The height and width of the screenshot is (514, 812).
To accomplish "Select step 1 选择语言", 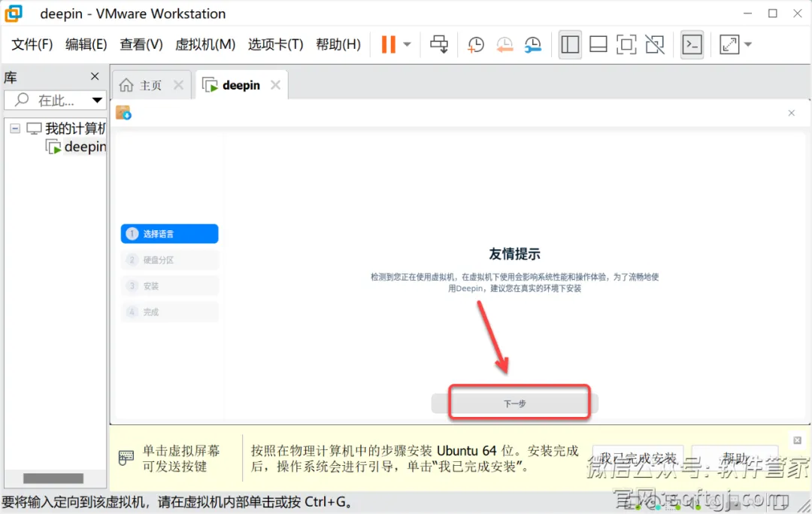I will coord(169,234).
